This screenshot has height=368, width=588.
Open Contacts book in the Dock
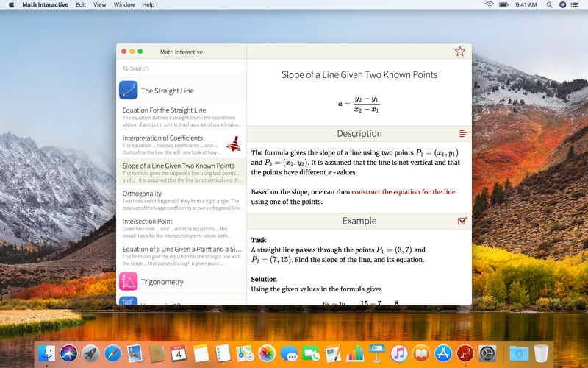(157, 353)
